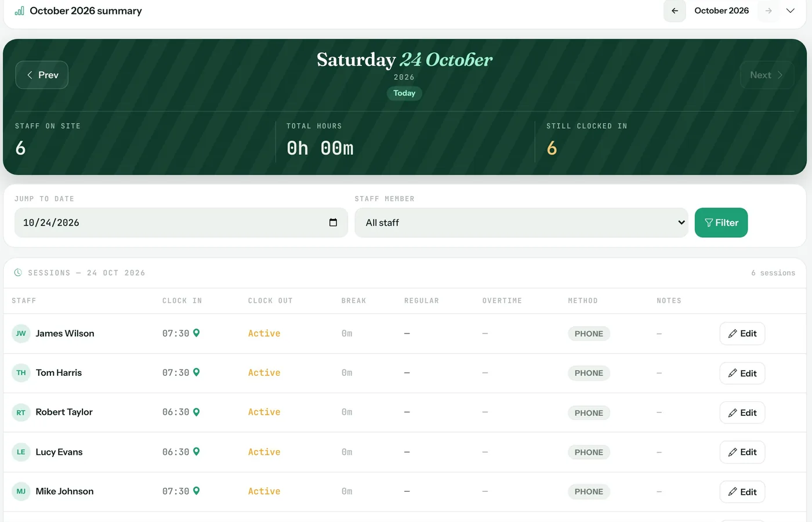Image resolution: width=812 pixels, height=522 pixels.
Task: Click the name James Wilson
Action: 65,333
